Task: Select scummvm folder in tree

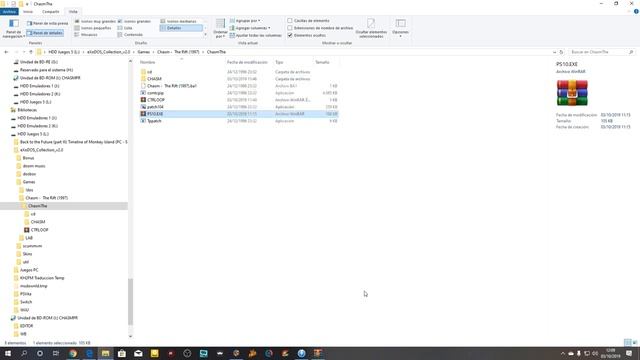Action: click(x=32, y=246)
